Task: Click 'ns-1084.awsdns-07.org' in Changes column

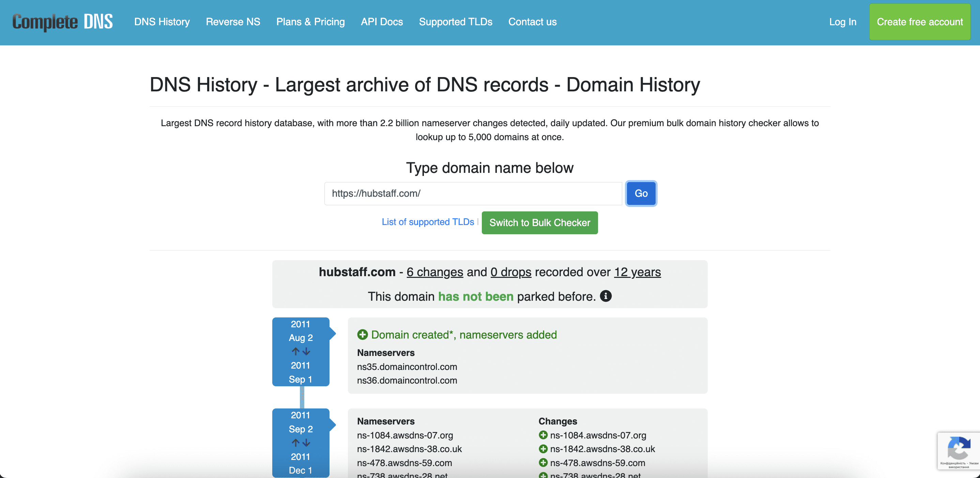Action: point(598,435)
